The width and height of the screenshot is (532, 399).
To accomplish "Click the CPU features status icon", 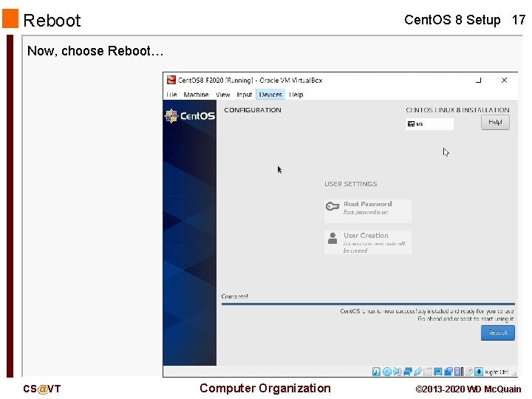I will tap(459, 372).
